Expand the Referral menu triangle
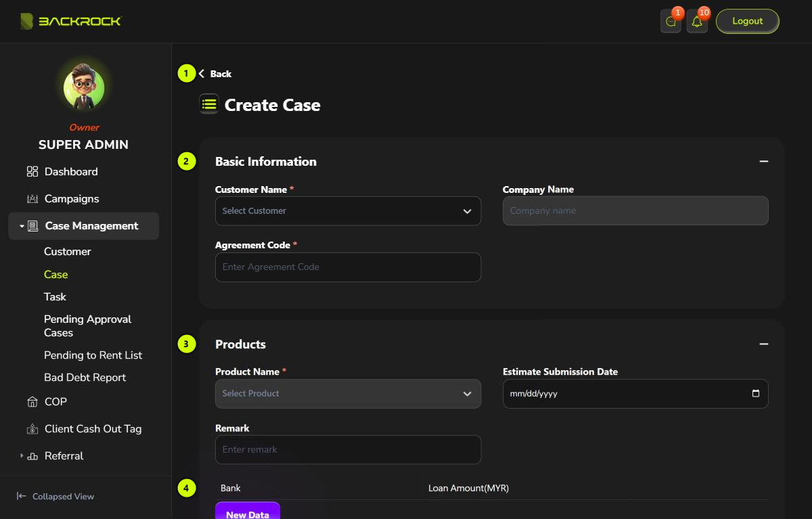This screenshot has width=812, height=519. [22, 456]
